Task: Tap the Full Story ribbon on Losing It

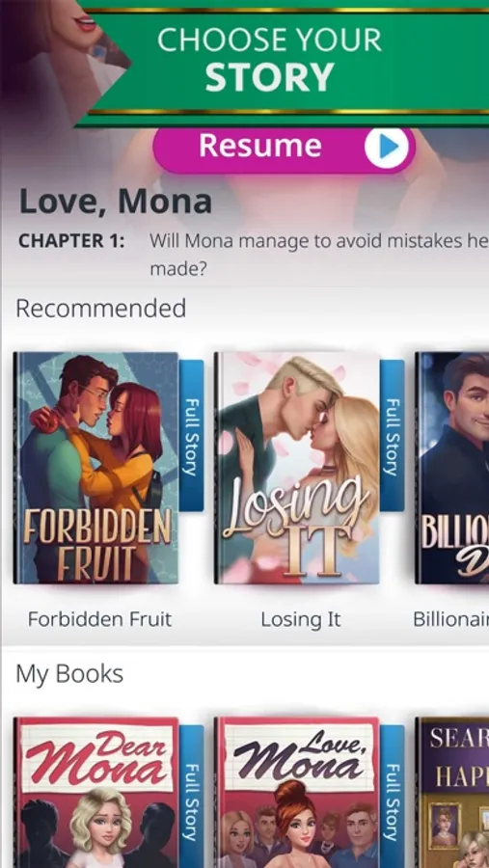Action: click(x=393, y=435)
